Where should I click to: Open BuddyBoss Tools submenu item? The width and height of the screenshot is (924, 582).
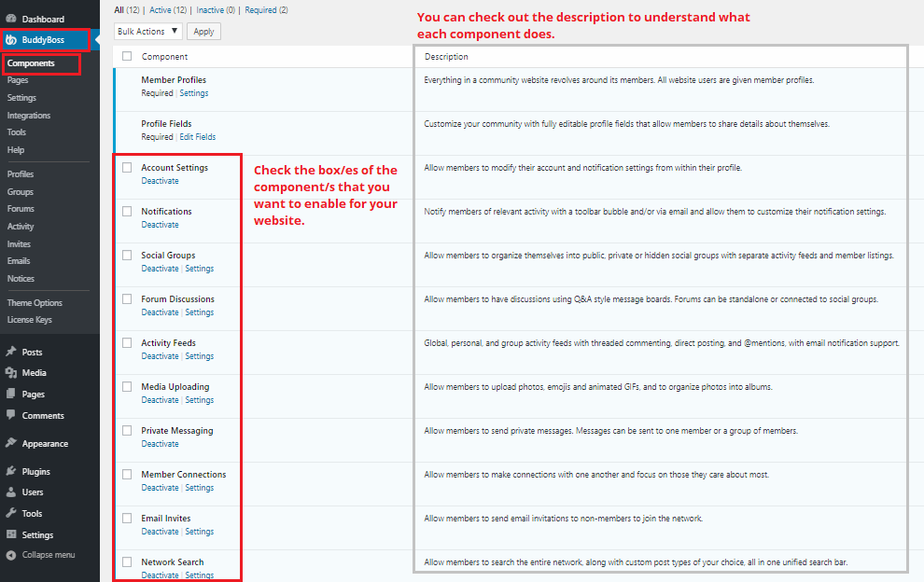coord(17,132)
